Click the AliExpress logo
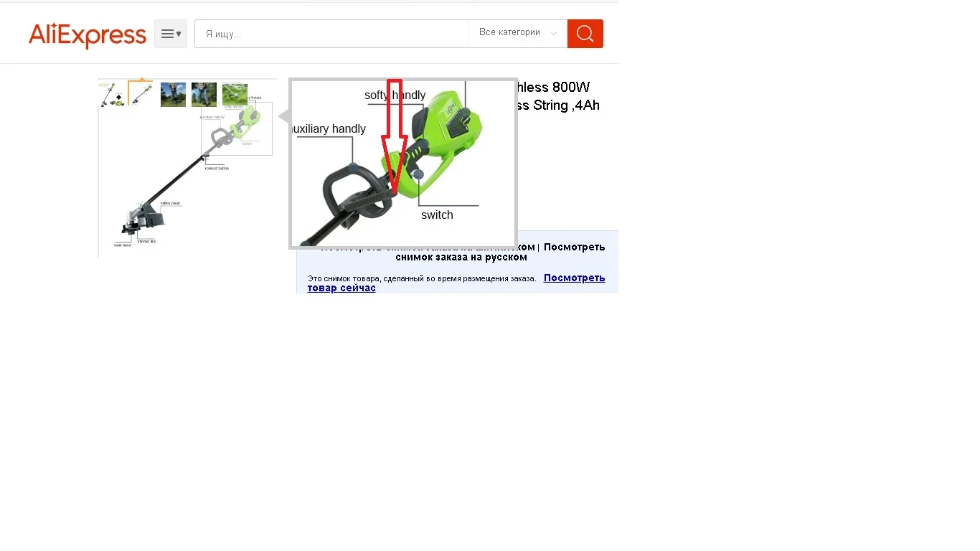 point(87,34)
